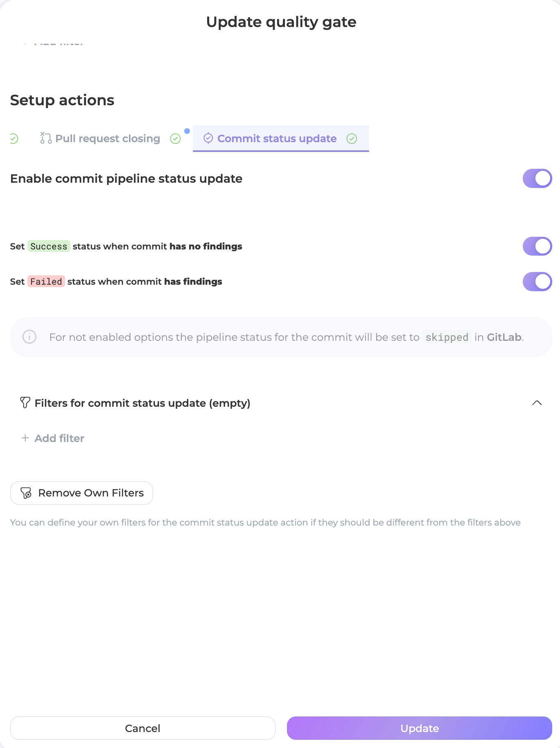
Task: Click the green checkmark beside Commit status update
Action: [x=352, y=139]
